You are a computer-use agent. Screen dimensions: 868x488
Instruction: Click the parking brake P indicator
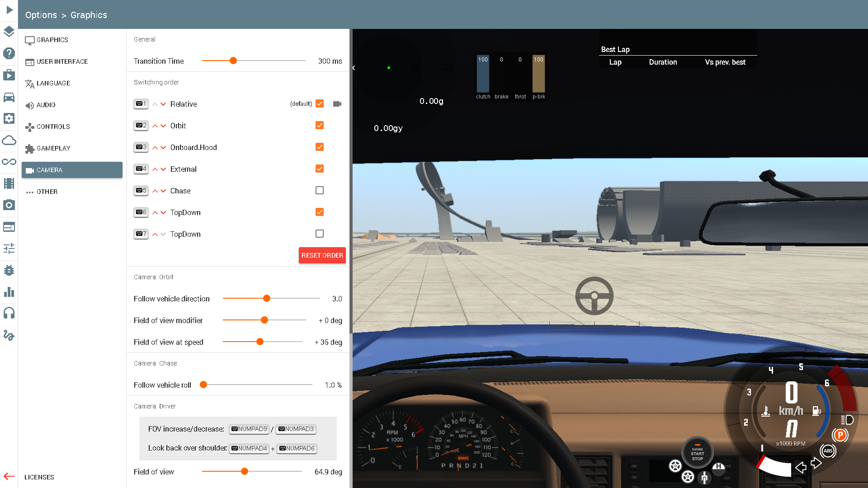tap(840, 435)
